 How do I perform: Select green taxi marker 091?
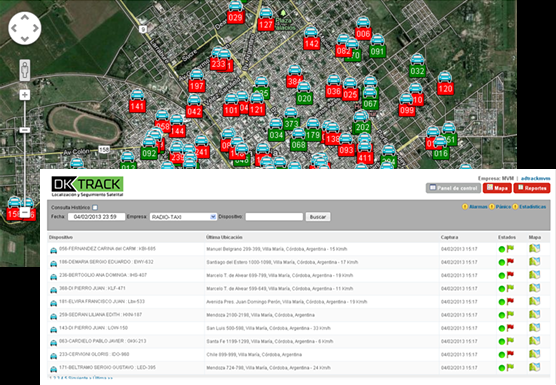[x=377, y=46]
